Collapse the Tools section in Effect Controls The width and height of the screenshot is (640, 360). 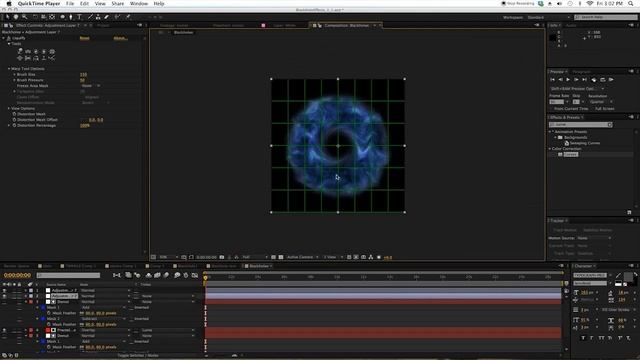coord(9,44)
